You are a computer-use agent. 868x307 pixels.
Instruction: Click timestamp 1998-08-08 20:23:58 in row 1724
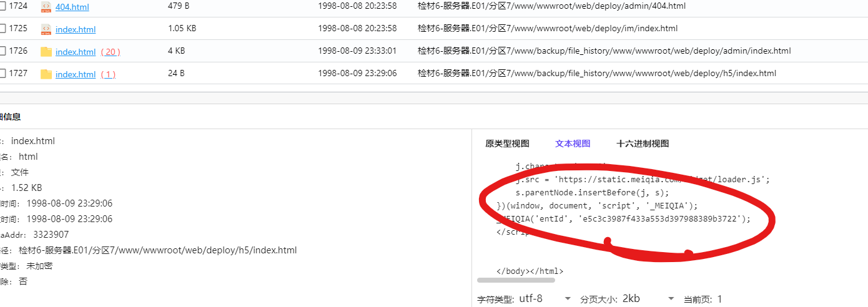point(357,6)
